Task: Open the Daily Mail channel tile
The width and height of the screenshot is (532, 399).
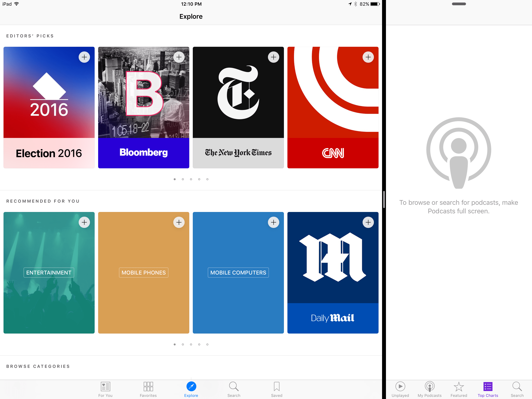Action: click(x=333, y=272)
